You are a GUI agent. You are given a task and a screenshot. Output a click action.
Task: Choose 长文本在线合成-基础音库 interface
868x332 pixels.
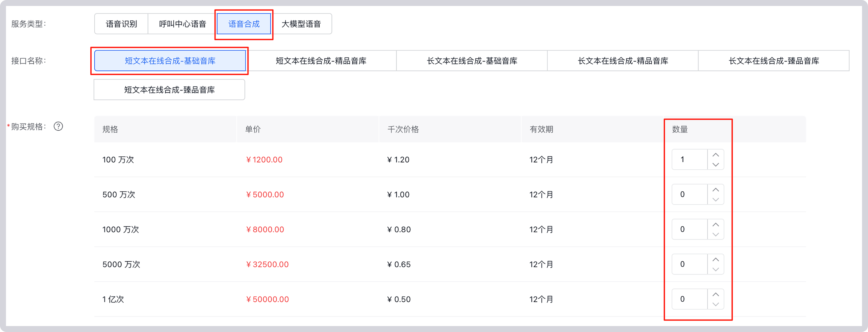click(471, 61)
